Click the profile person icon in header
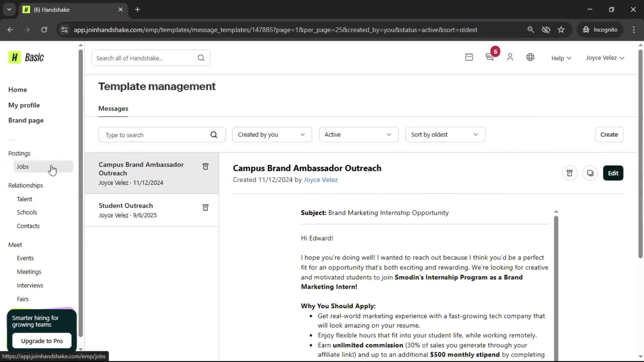The width and height of the screenshot is (644, 362). click(510, 57)
